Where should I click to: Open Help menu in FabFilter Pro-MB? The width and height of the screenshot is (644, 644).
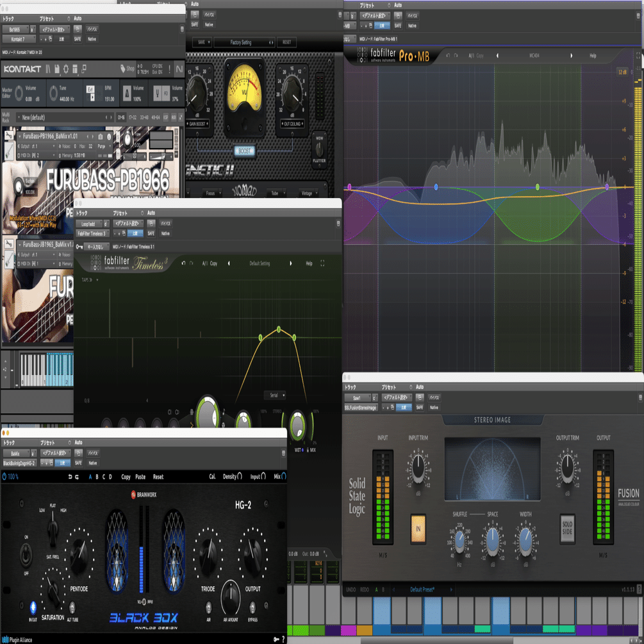pyautogui.click(x=593, y=56)
